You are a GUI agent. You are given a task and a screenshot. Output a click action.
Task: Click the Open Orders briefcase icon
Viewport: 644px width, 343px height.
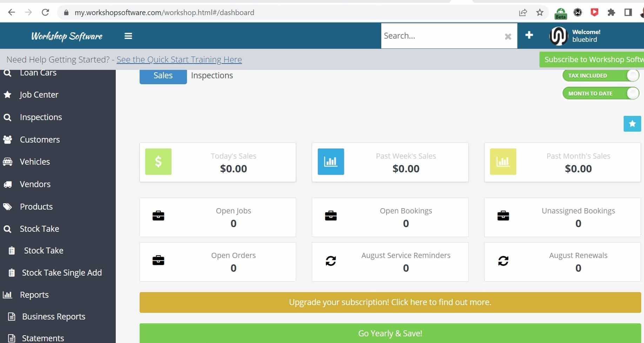click(x=158, y=260)
